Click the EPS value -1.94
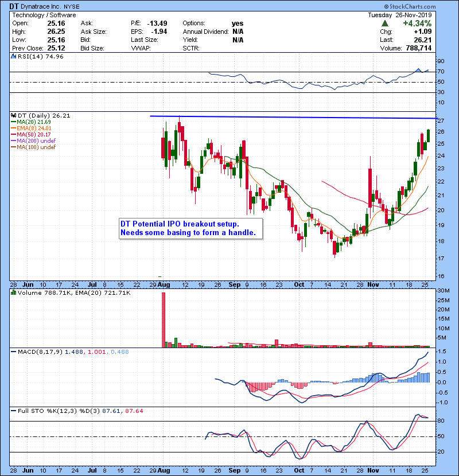This screenshot has height=476, width=459. pyautogui.click(x=159, y=32)
